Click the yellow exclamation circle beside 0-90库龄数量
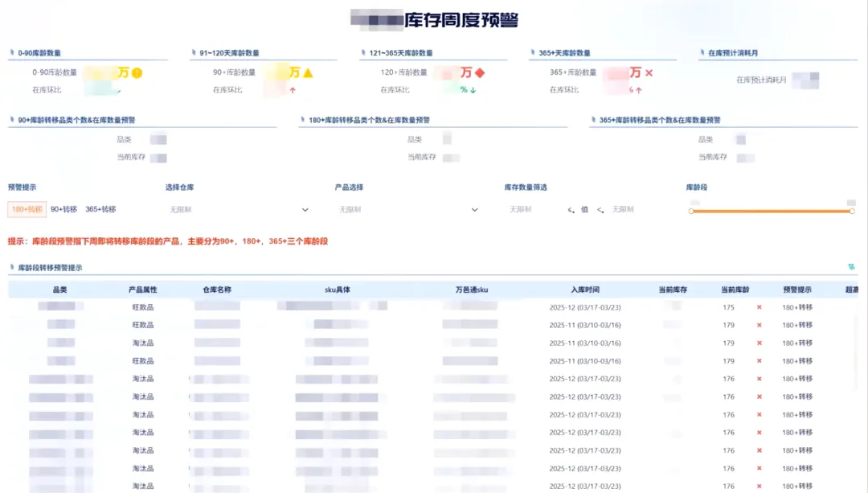 pyautogui.click(x=137, y=73)
